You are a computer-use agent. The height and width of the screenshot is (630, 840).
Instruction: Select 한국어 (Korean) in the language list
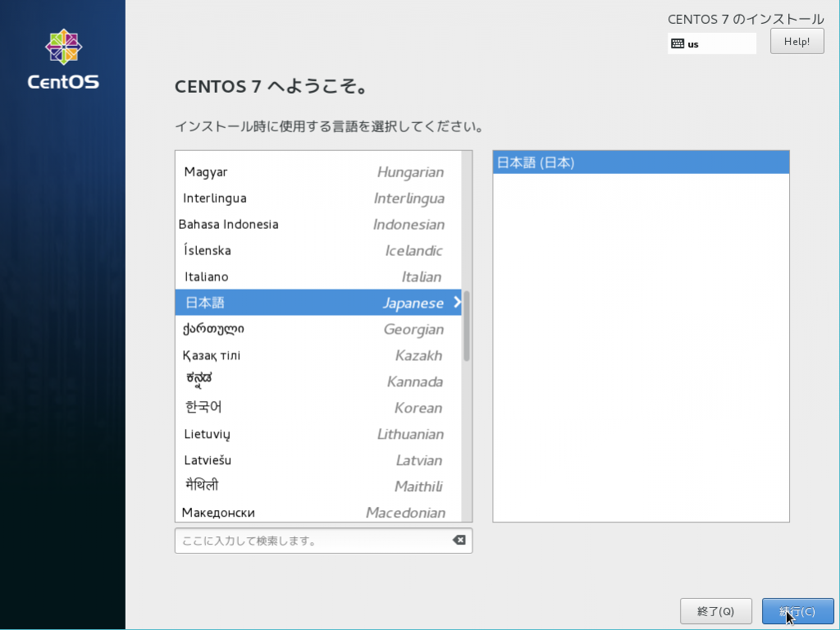(x=318, y=408)
